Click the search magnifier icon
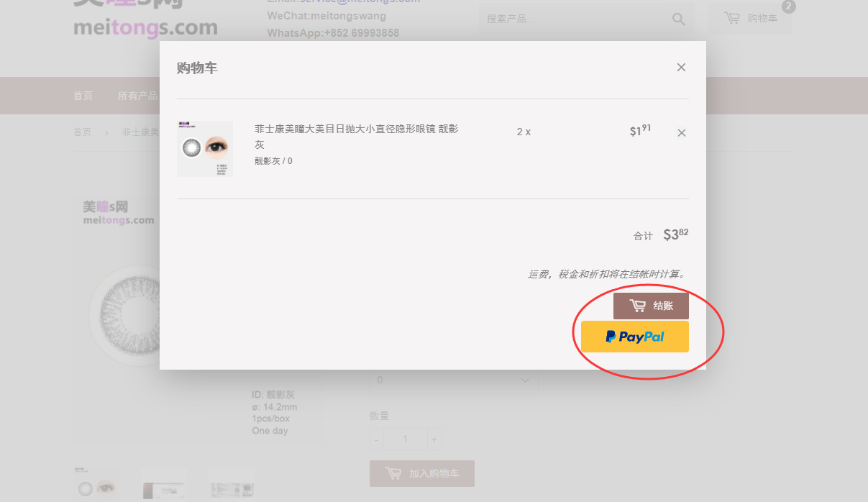Image resolution: width=868 pixels, height=502 pixels. (679, 19)
